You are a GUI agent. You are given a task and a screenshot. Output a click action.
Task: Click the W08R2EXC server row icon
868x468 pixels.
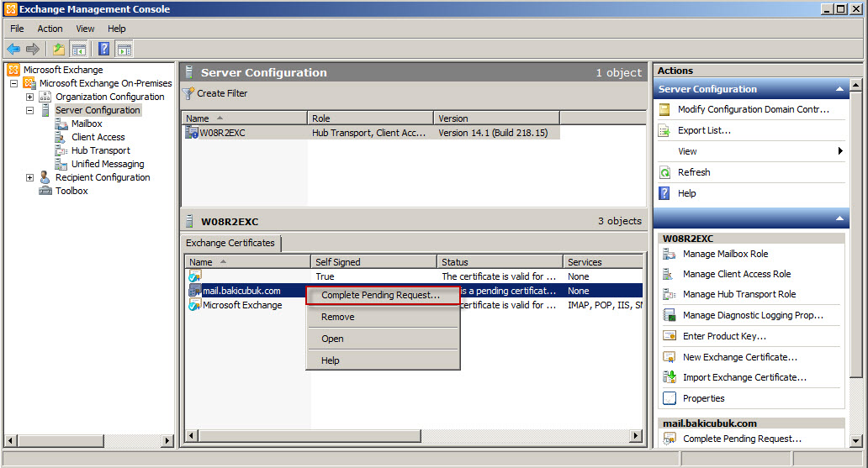[192, 132]
